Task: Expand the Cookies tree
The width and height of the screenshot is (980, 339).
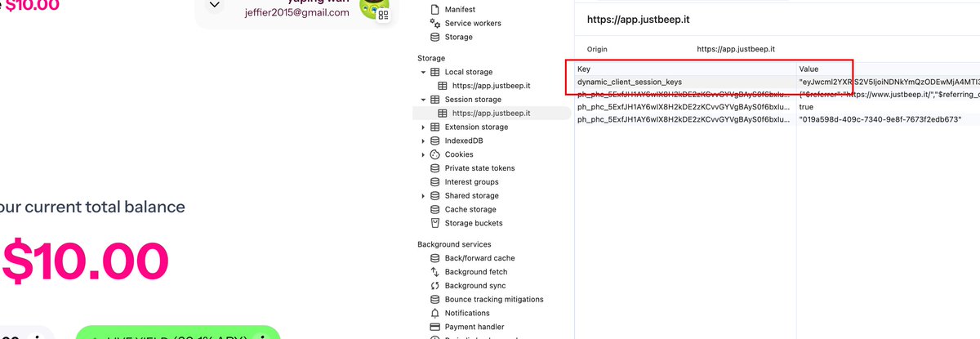Action: click(x=423, y=154)
